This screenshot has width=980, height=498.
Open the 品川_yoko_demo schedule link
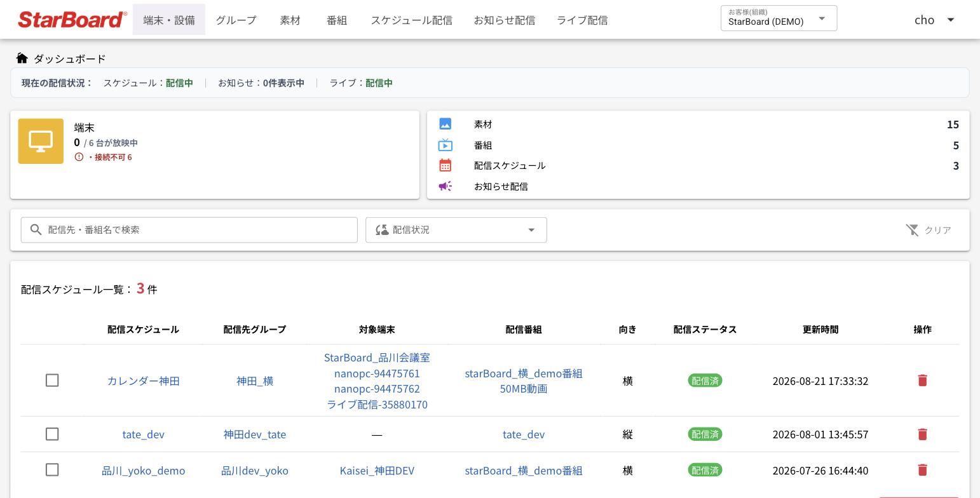[143, 470]
